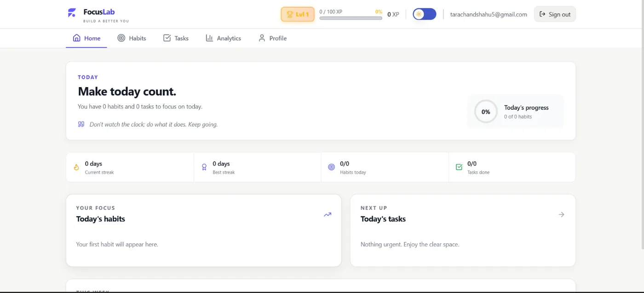Image resolution: width=644 pixels, height=293 pixels.
Task: Click the Analytics bar chart icon
Action: pyautogui.click(x=209, y=38)
